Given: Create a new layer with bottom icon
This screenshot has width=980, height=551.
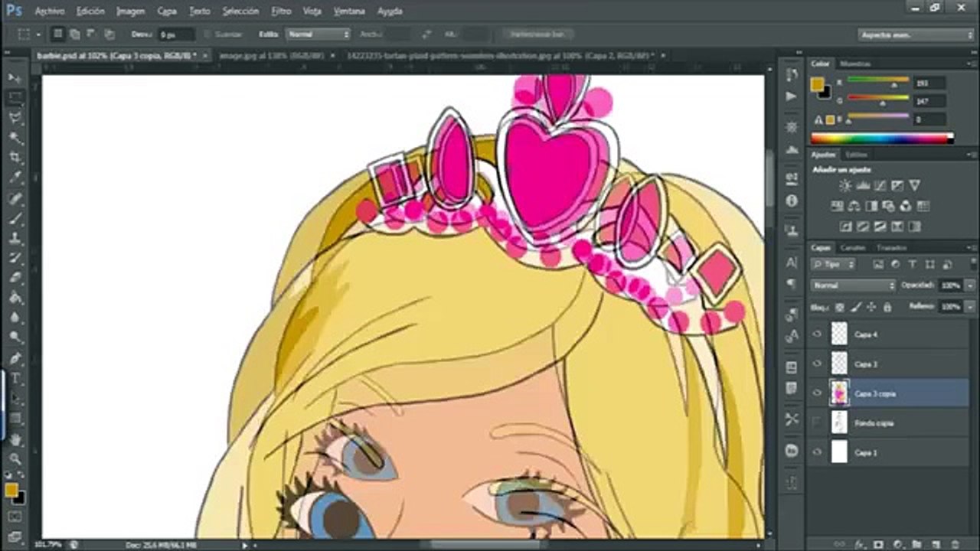Looking at the screenshot, I should pyautogui.click(x=936, y=545).
